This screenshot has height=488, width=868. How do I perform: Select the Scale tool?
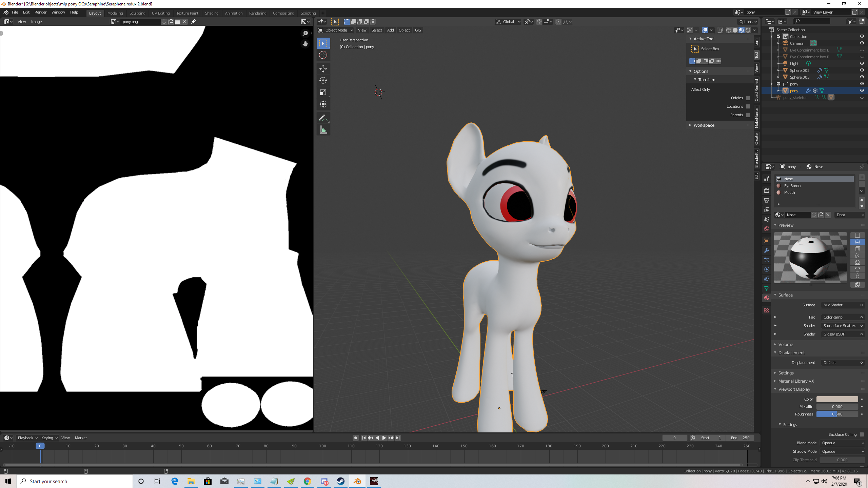click(323, 92)
